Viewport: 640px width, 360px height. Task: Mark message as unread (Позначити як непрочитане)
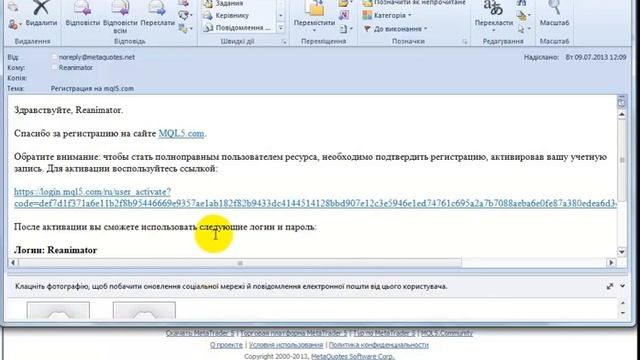click(x=414, y=3)
